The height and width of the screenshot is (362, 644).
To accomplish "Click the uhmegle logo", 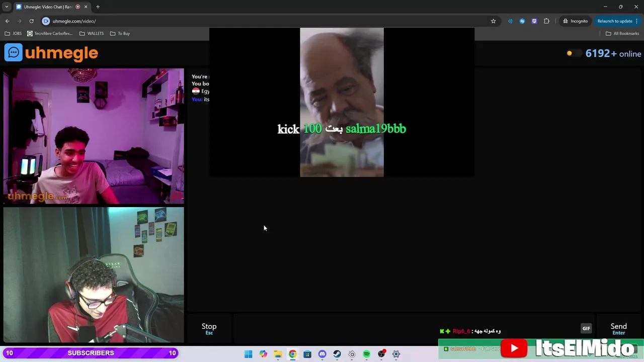I will point(51,53).
